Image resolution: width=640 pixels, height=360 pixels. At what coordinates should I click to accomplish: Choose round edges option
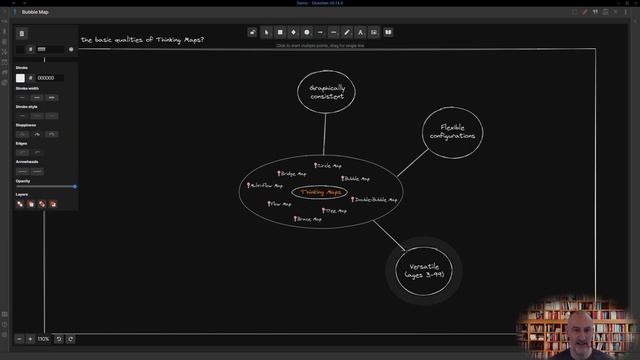click(37, 153)
